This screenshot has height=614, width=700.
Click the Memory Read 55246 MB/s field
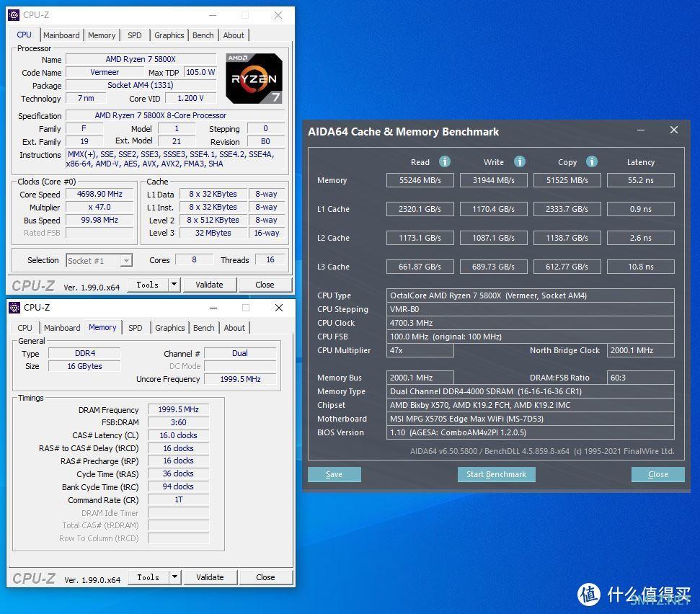(420, 180)
